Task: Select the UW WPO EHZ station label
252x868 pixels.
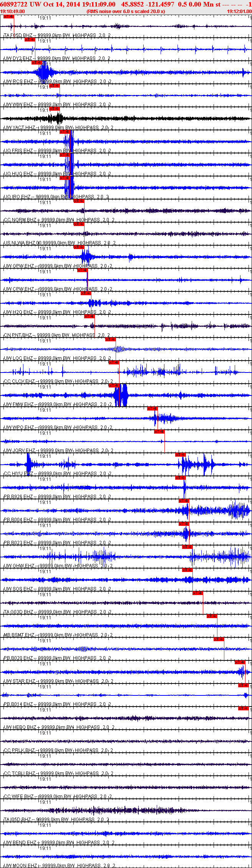Action: pos(58,427)
